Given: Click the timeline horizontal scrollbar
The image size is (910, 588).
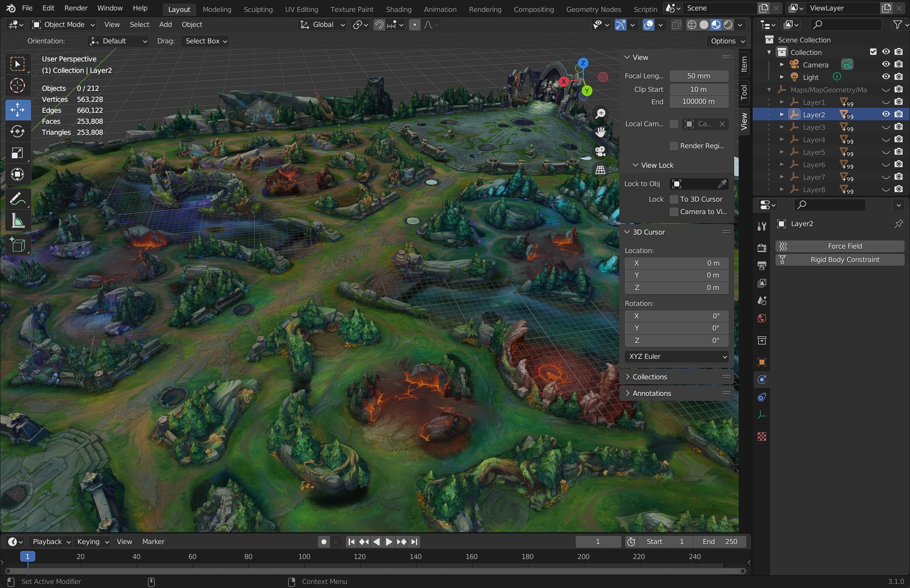Looking at the screenshot, I should 375,571.
